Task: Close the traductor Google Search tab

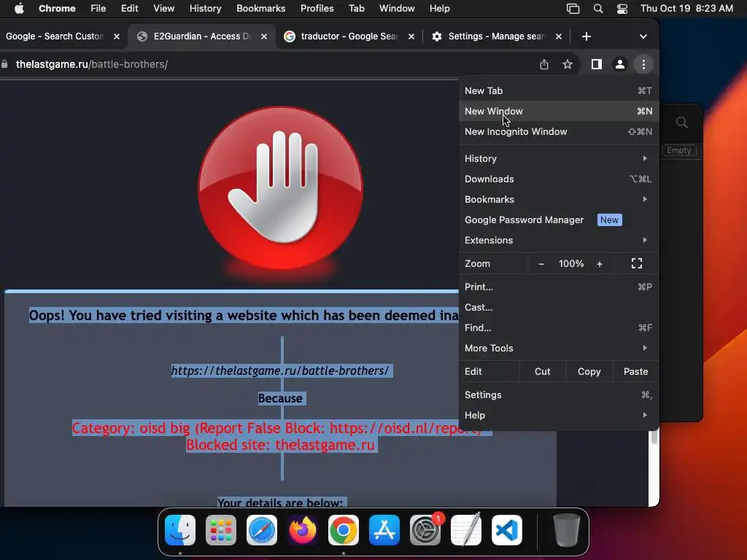Action: coord(411,36)
